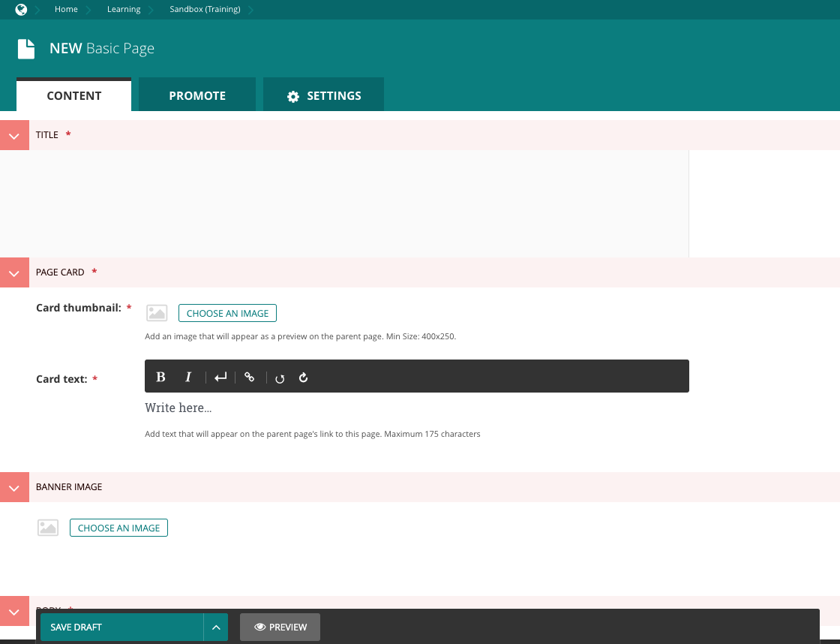Redo the last card text edit

pos(303,378)
